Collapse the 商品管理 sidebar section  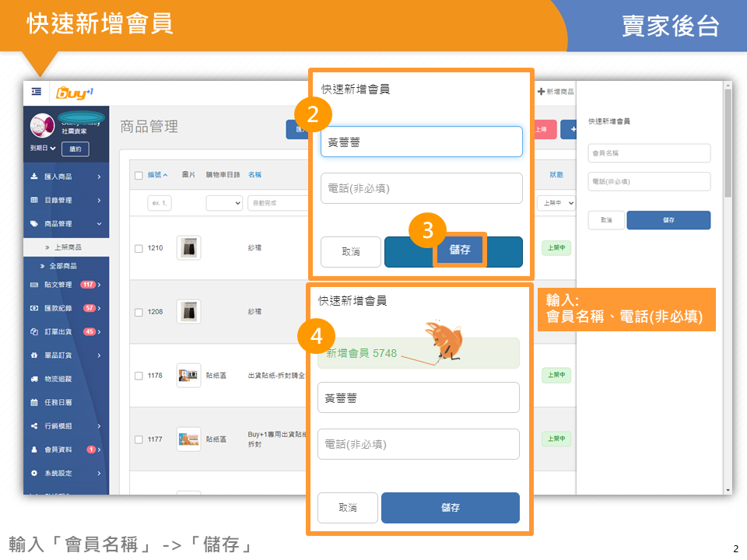point(100,224)
